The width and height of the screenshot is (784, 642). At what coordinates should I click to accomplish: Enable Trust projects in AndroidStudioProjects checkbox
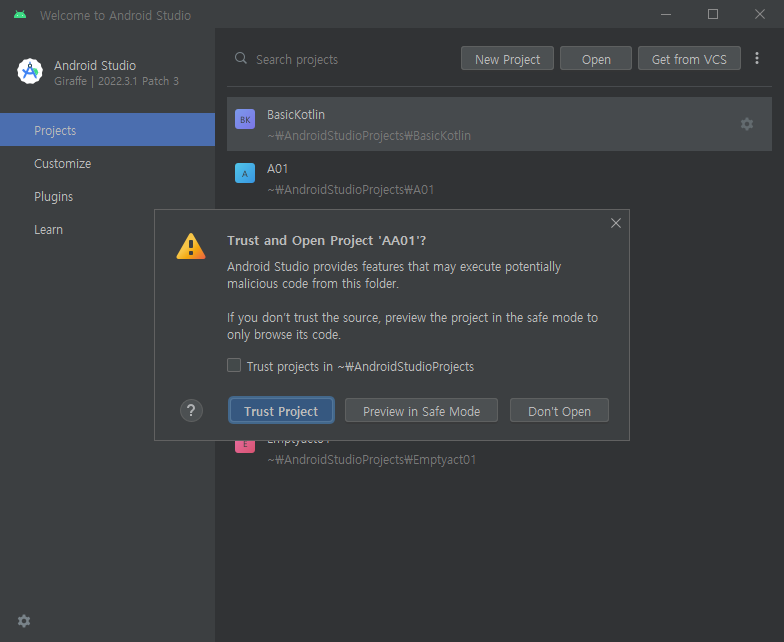click(234, 366)
